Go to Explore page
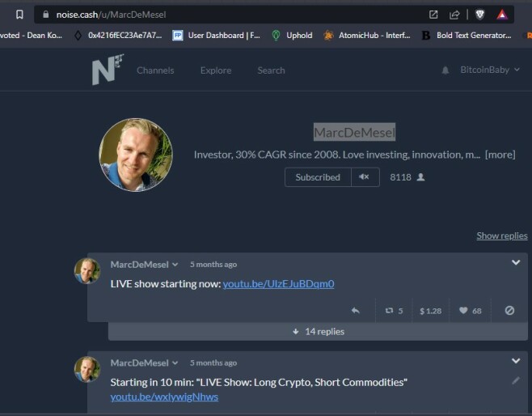 [x=216, y=70]
